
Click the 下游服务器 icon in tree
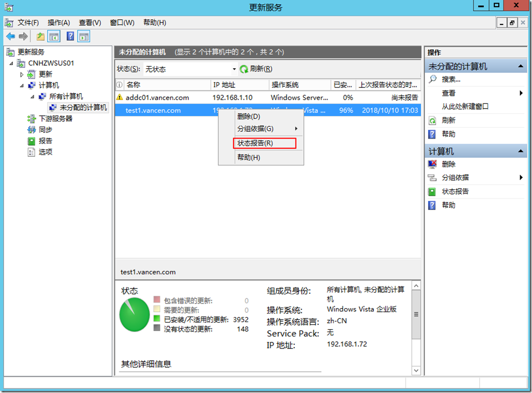click(x=32, y=119)
